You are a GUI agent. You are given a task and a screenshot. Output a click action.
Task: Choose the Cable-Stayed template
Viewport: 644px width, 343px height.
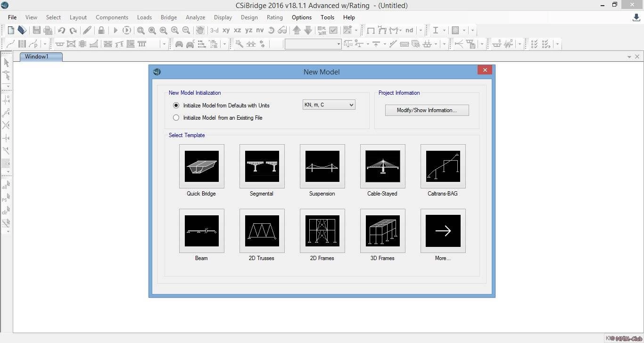pyautogui.click(x=383, y=166)
